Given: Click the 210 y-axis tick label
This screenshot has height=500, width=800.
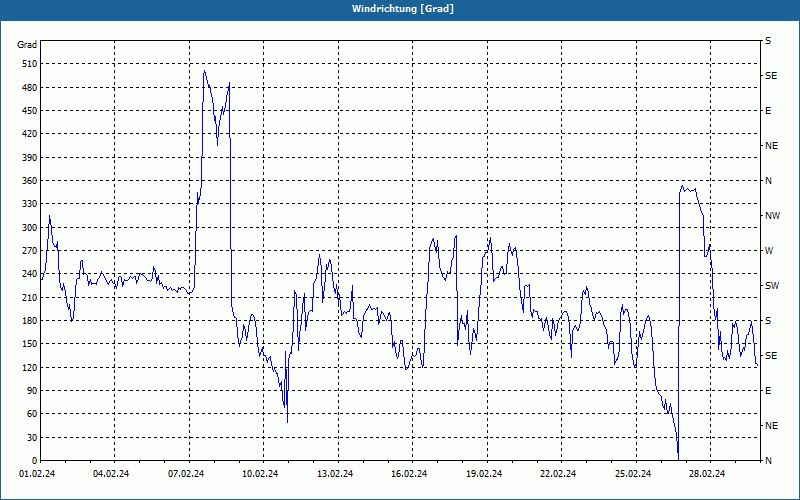Looking at the screenshot, I should (x=29, y=297).
